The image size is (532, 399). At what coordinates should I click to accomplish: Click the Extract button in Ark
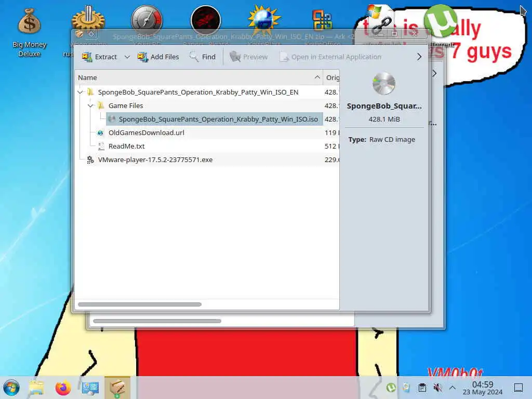coord(99,57)
